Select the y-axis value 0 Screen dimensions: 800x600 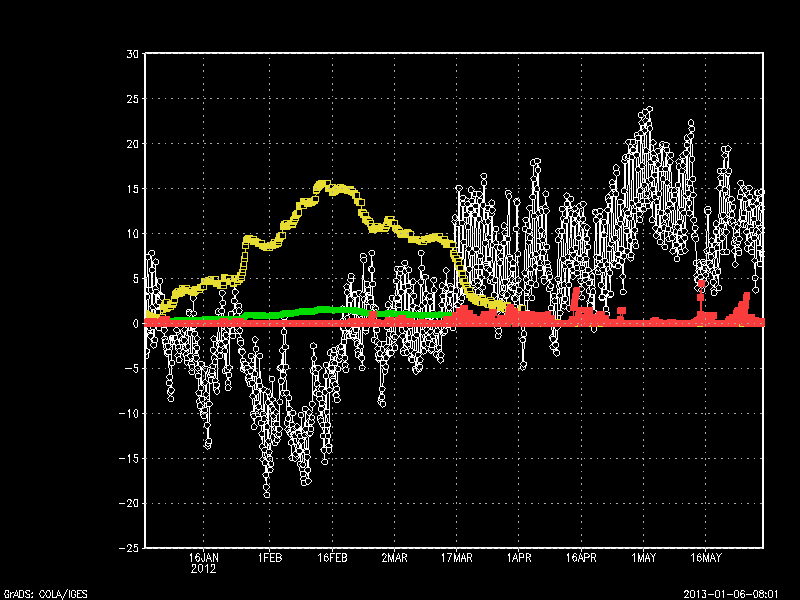(x=135, y=323)
